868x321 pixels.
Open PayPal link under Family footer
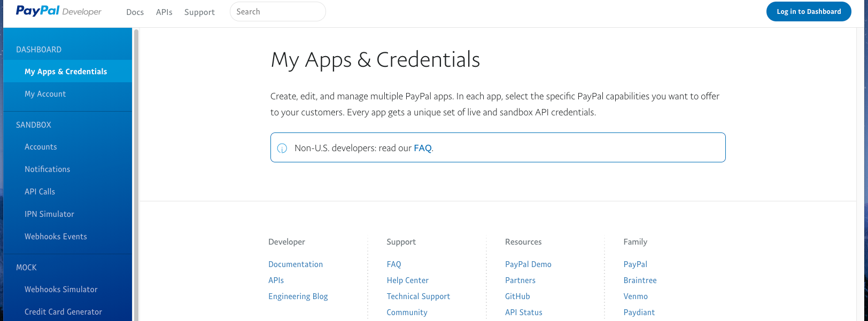[x=635, y=264]
